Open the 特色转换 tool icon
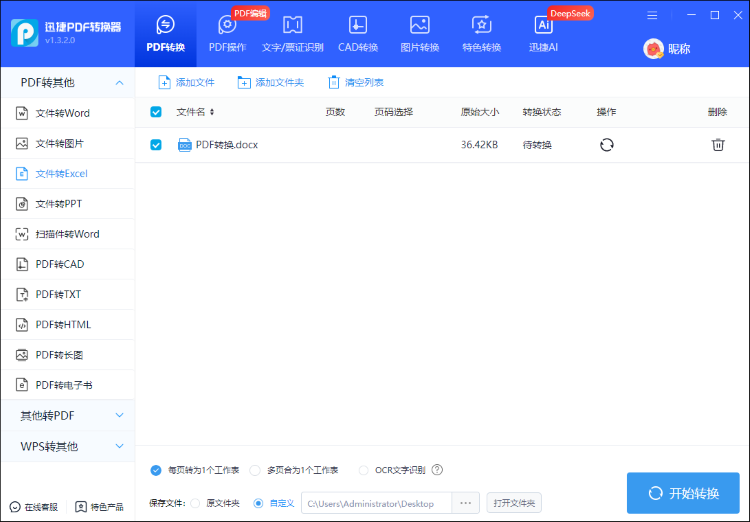The height and width of the screenshot is (522, 750). (481, 26)
